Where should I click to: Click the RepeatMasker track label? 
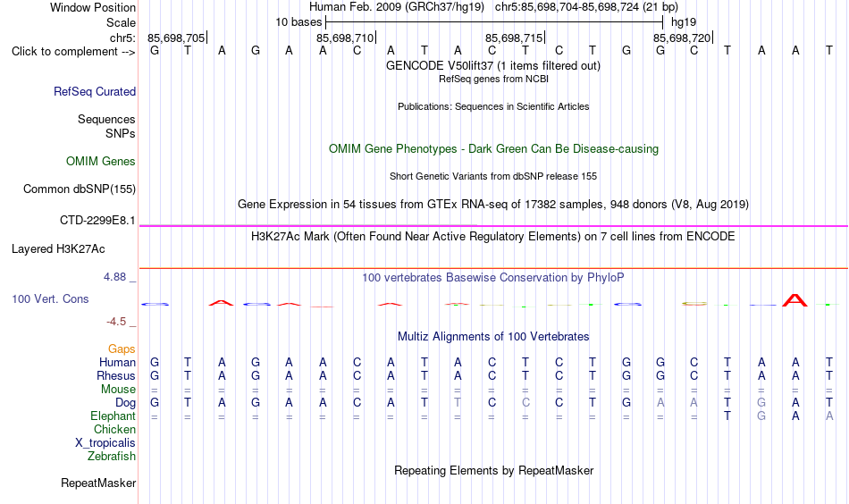click(98, 483)
